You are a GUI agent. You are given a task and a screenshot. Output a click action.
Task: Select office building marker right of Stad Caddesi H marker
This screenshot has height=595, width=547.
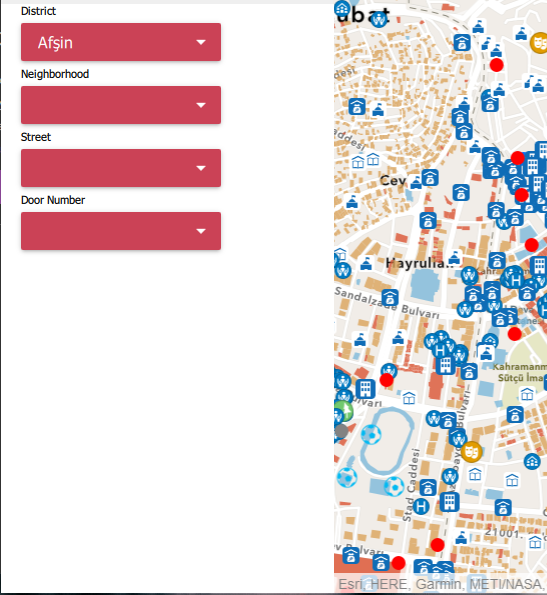[x=450, y=502]
